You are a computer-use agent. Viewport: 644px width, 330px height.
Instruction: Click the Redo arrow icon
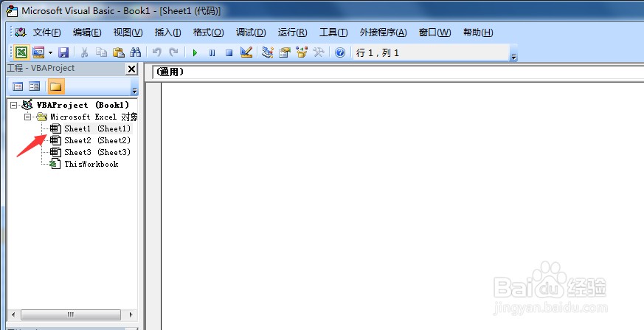tap(174, 52)
